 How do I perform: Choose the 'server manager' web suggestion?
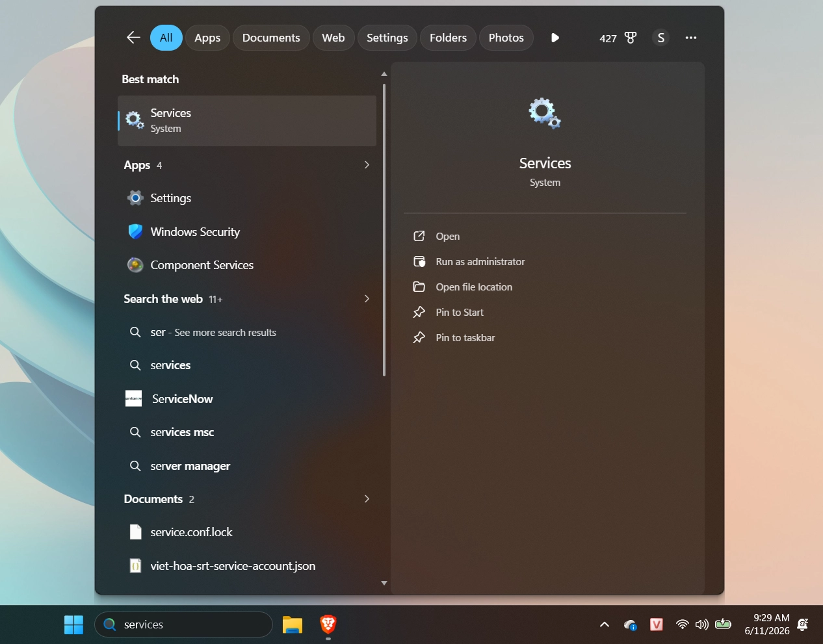tap(247, 466)
